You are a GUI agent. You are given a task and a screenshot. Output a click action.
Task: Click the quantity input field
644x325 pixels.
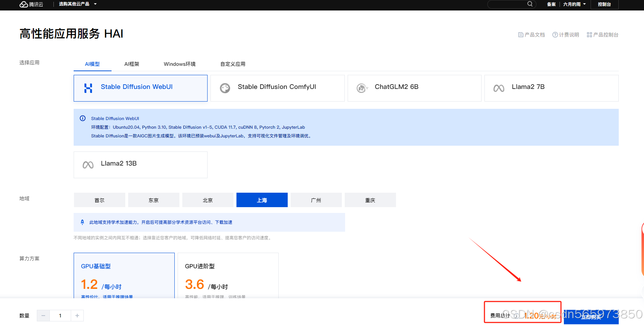tap(60, 316)
